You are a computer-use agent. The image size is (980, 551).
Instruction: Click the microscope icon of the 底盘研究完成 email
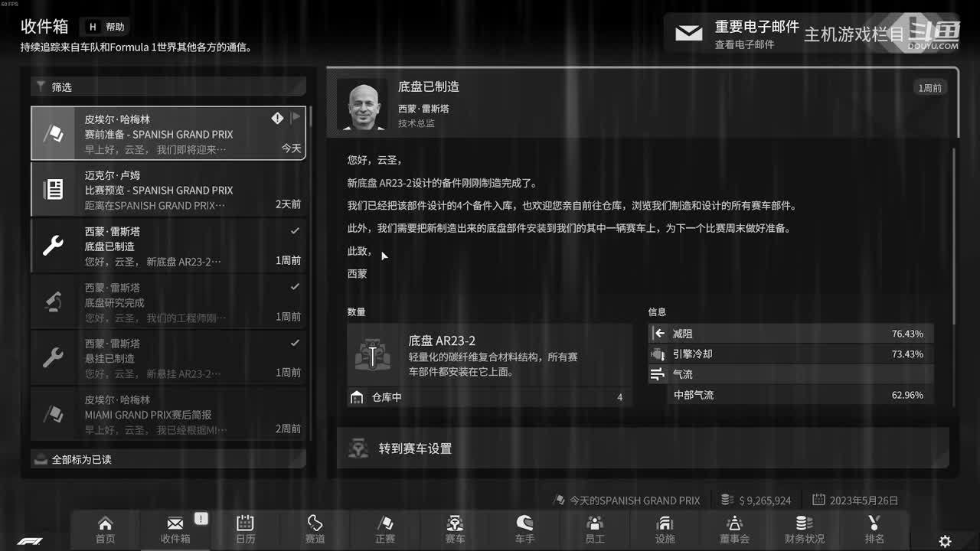tap(54, 302)
